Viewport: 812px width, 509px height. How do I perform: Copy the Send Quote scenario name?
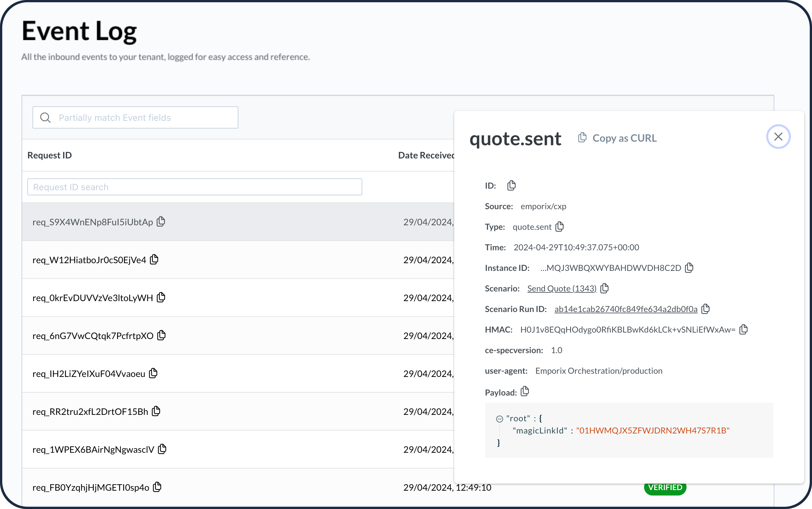pos(605,288)
